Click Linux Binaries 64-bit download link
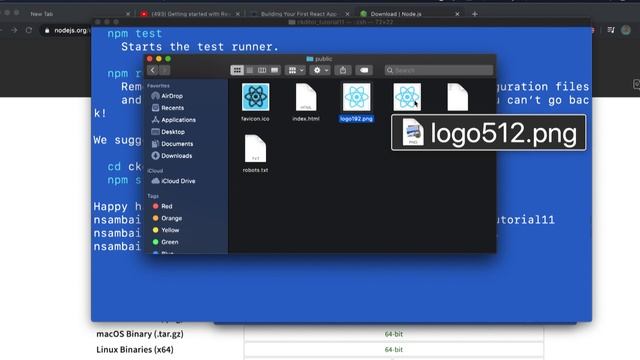This screenshot has width=640, height=360. [x=393, y=349]
